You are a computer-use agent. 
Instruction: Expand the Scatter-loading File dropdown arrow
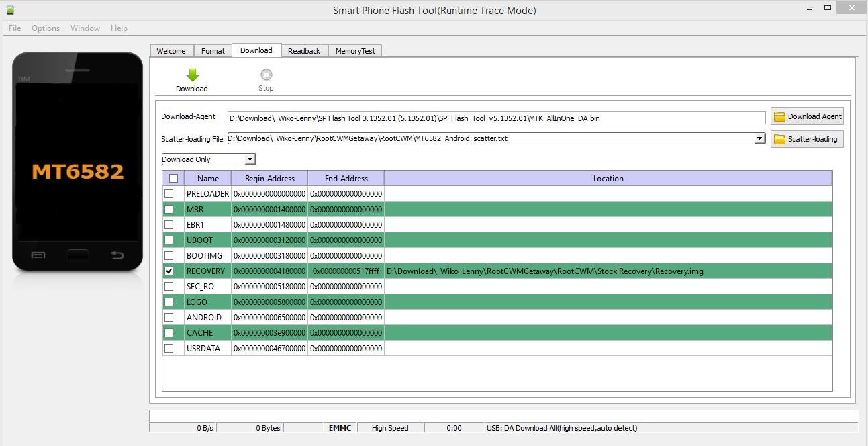(x=759, y=138)
